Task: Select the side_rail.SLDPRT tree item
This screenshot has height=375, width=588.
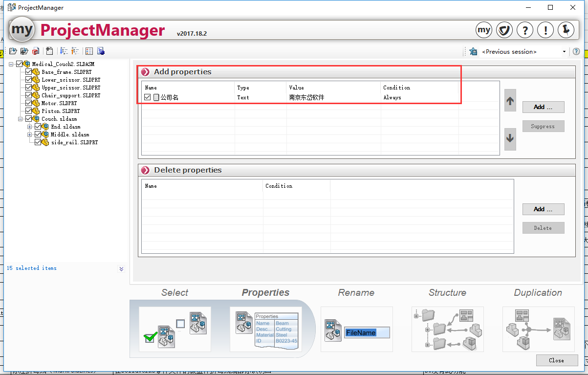Action: (x=75, y=142)
